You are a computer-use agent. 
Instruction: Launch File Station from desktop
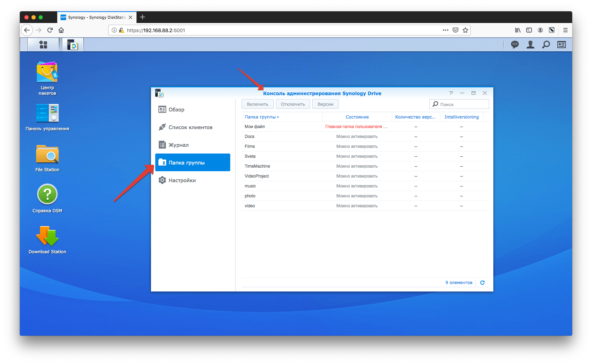coord(47,158)
